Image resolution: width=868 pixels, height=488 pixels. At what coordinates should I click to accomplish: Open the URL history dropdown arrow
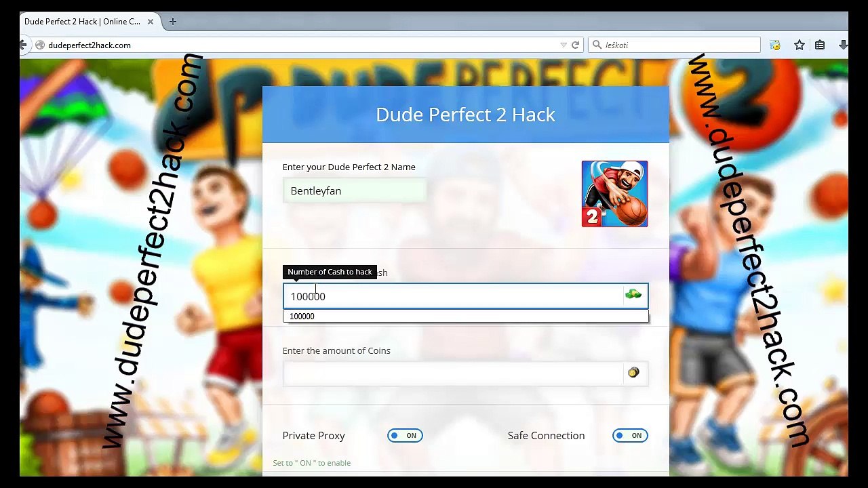point(563,45)
